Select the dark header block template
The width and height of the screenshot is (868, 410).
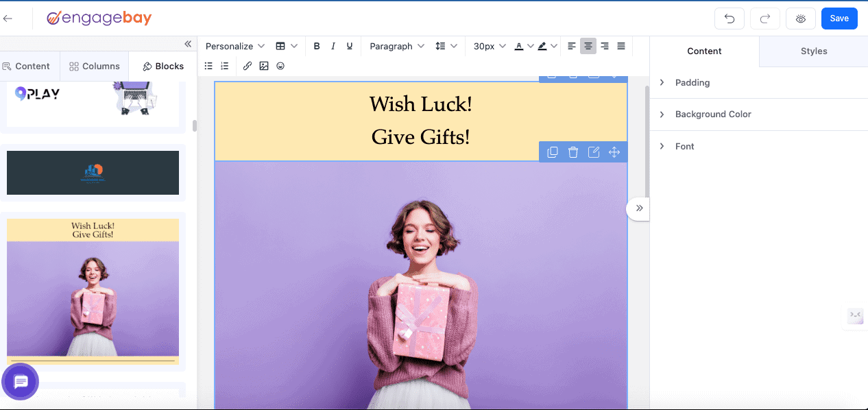(x=93, y=173)
